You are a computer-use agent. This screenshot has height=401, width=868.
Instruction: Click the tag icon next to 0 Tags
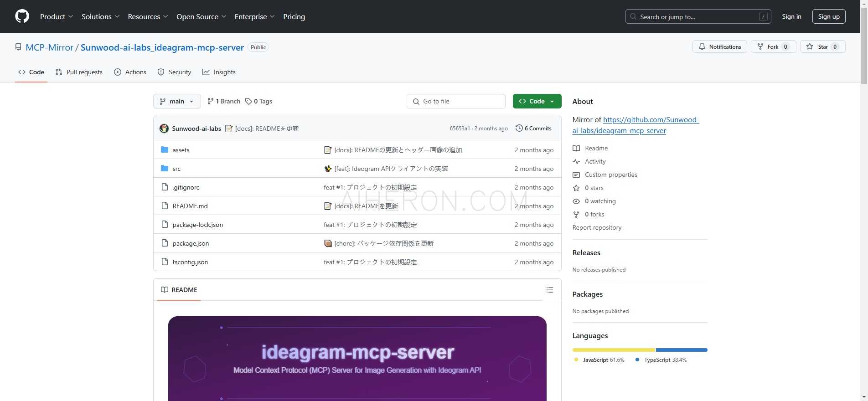tap(248, 101)
